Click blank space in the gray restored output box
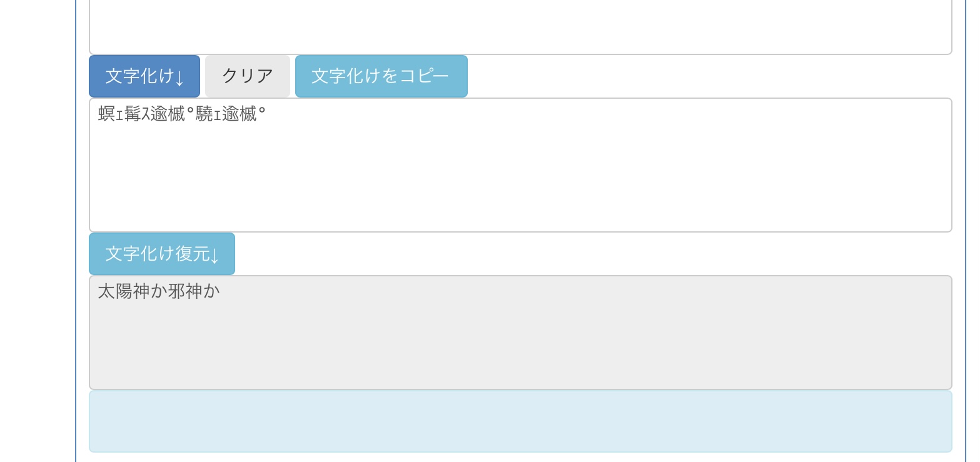Image resolution: width=980 pixels, height=462 pixels. point(520,351)
